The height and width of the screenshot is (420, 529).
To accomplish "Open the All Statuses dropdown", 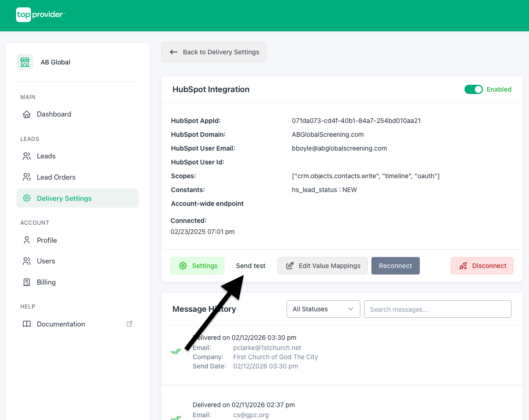I will click(x=323, y=309).
